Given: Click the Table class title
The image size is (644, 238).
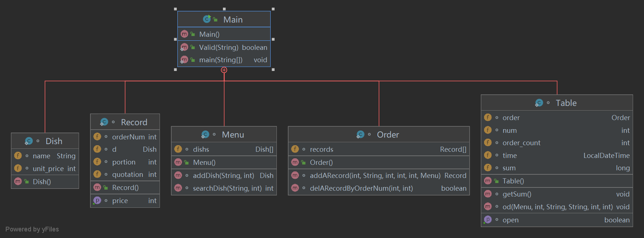Looking at the screenshot, I should click(566, 103).
